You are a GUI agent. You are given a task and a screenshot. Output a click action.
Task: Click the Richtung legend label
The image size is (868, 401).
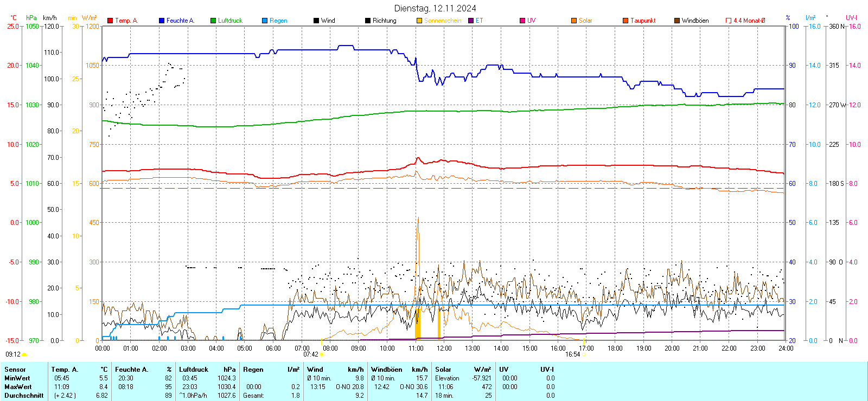click(384, 21)
